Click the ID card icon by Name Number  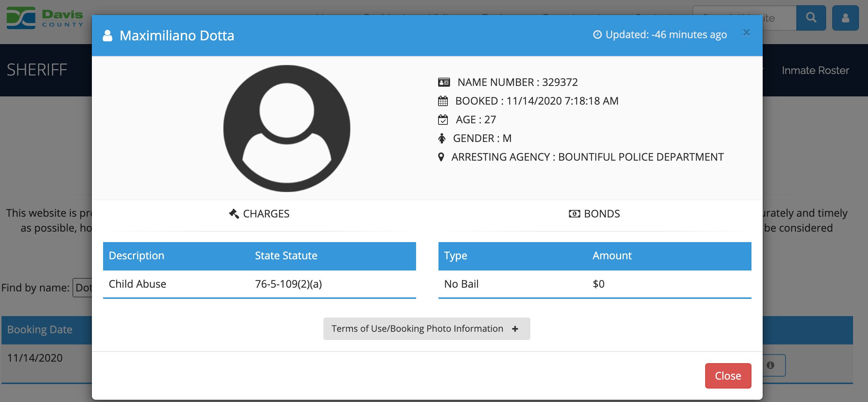[x=444, y=82]
